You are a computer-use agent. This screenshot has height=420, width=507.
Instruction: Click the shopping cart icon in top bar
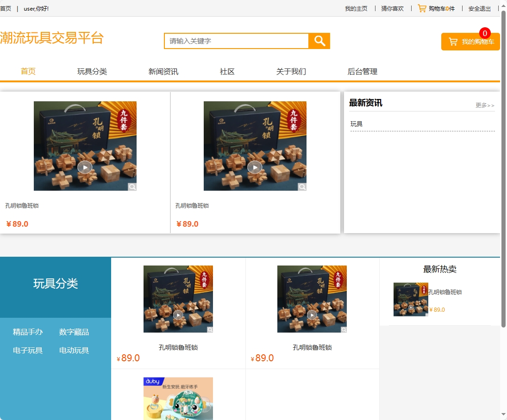(422, 8)
